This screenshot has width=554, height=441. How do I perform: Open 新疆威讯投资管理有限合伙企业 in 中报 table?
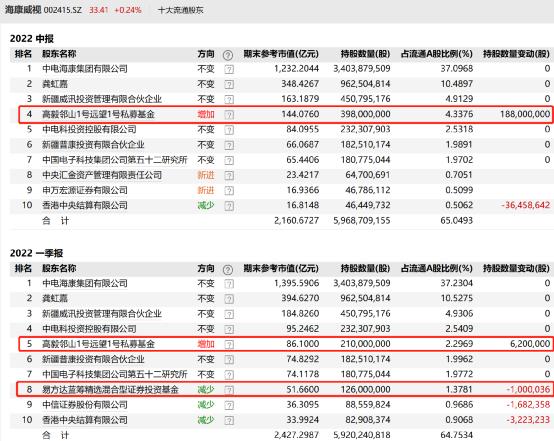point(102,99)
